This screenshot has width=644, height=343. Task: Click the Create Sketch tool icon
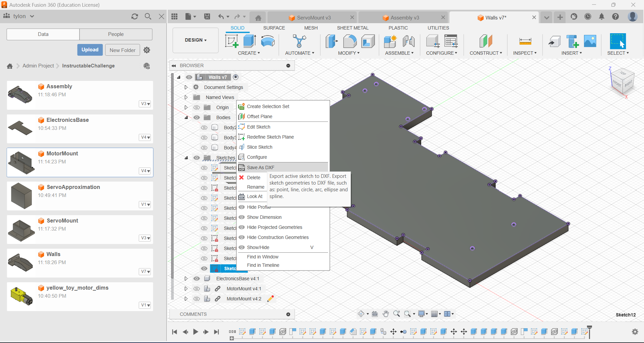[x=231, y=41]
